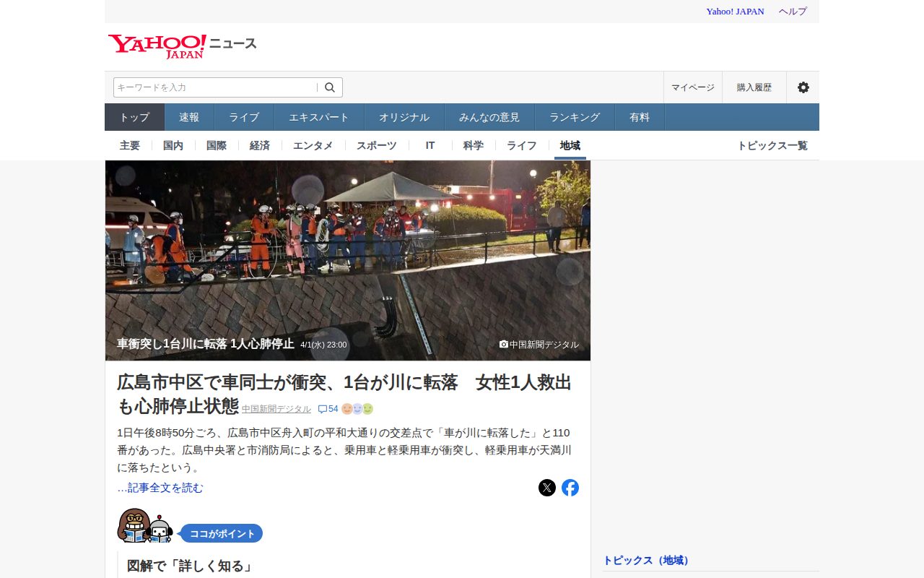
Task: Click the reading mascot characters icon
Action: coord(145,526)
